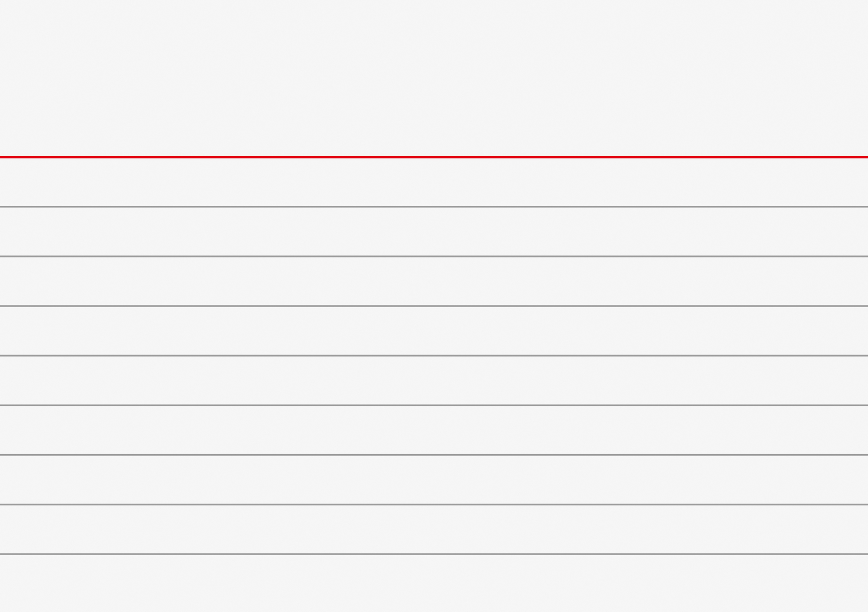
Task: Click the sixth gray ruled line
Action: (x=434, y=455)
